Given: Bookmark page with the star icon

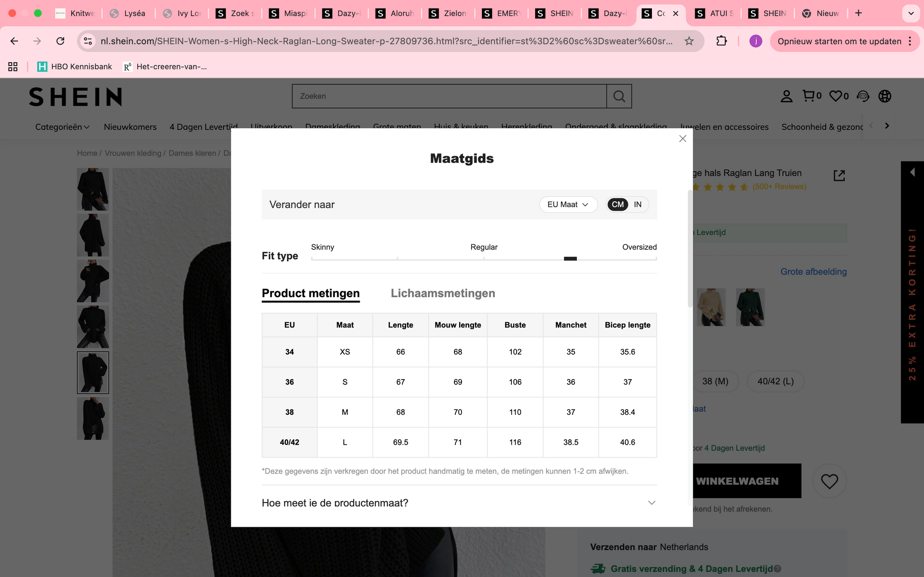Looking at the screenshot, I should click(x=689, y=41).
